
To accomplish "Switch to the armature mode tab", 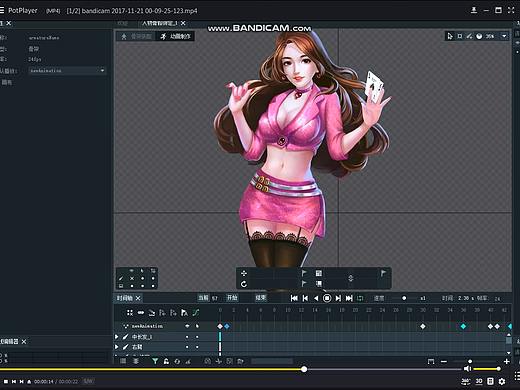I will (x=136, y=36).
